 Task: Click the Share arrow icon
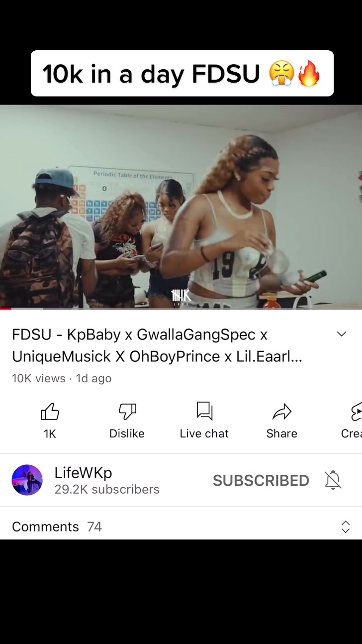tap(282, 412)
